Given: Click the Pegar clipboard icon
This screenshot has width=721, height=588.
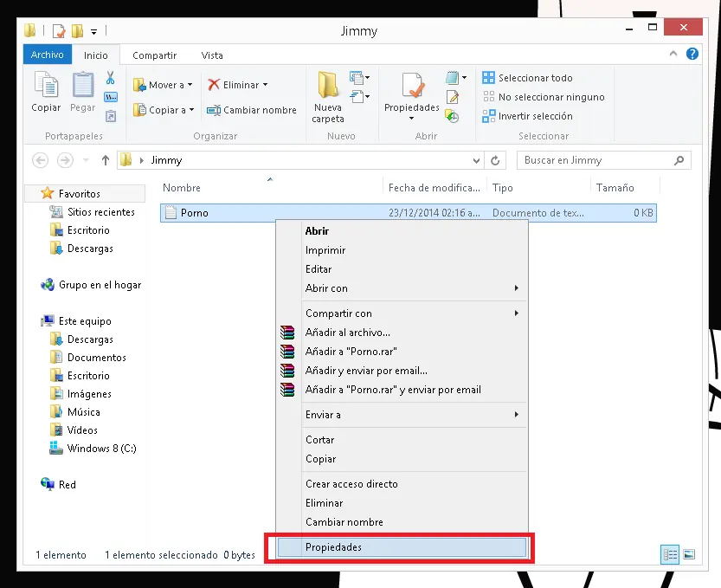Looking at the screenshot, I should pyautogui.click(x=83, y=85).
